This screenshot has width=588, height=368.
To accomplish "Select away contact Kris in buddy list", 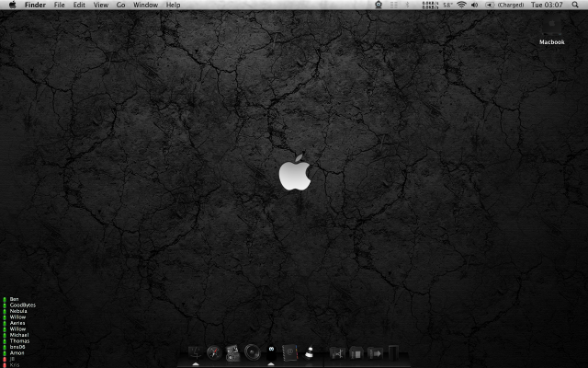I will click(x=15, y=364).
